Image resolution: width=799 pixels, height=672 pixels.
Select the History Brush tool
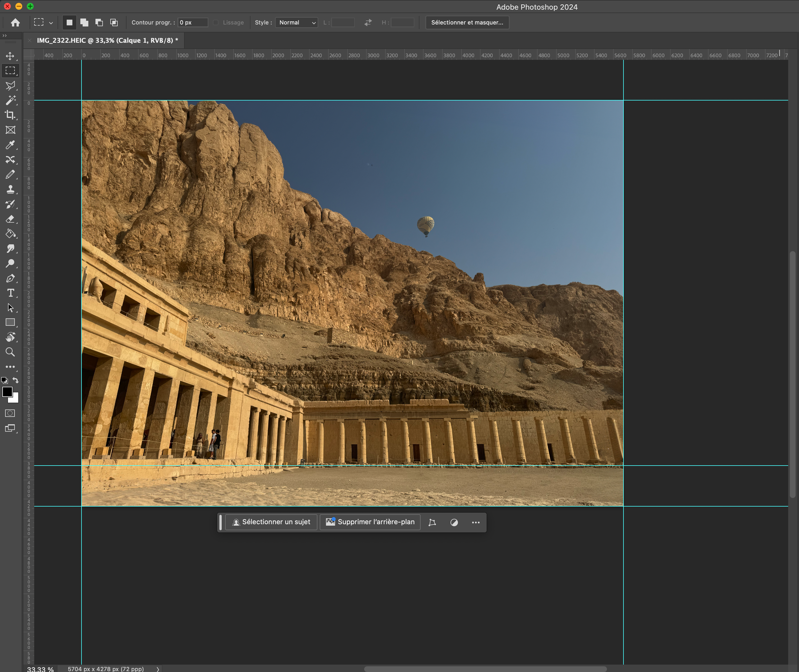(10, 204)
